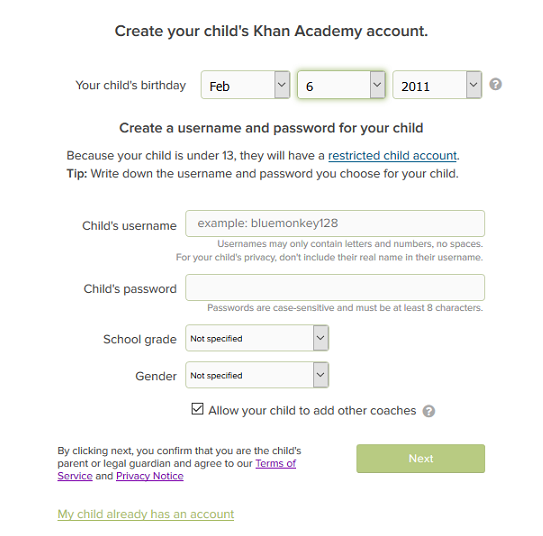Click My child already has an account

[146, 514]
